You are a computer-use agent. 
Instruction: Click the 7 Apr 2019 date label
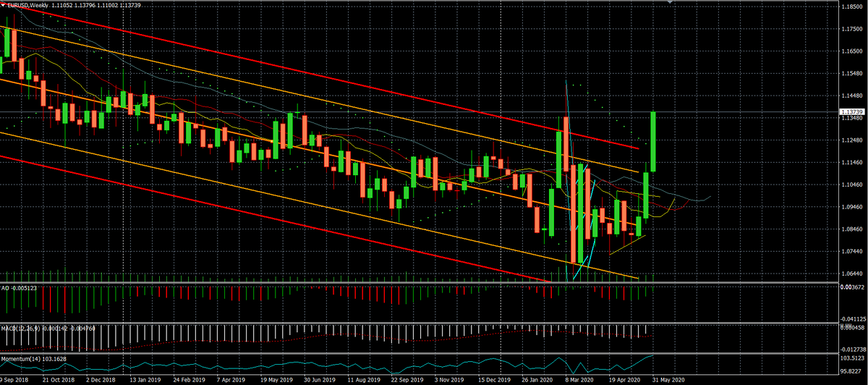pos(231,379)
